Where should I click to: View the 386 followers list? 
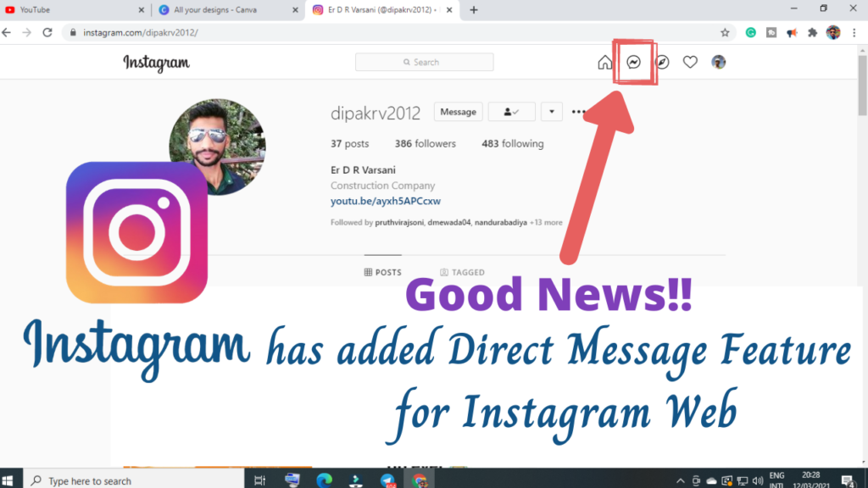[x=425, y=144]
